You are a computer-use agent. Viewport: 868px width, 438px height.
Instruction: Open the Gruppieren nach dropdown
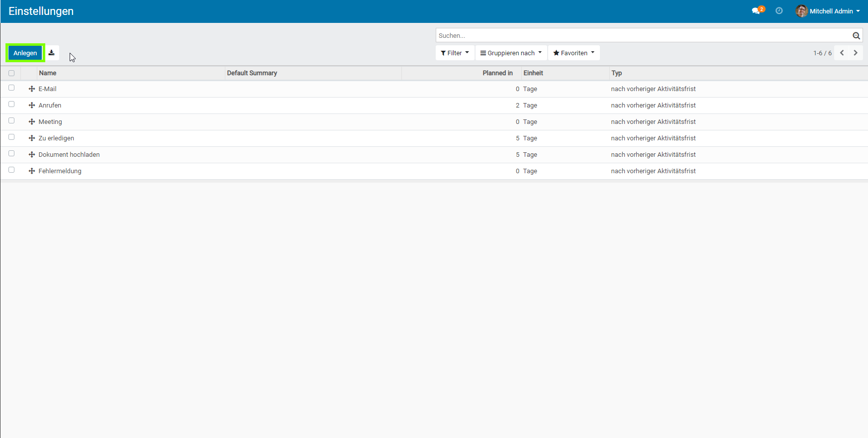pos(511,53)
